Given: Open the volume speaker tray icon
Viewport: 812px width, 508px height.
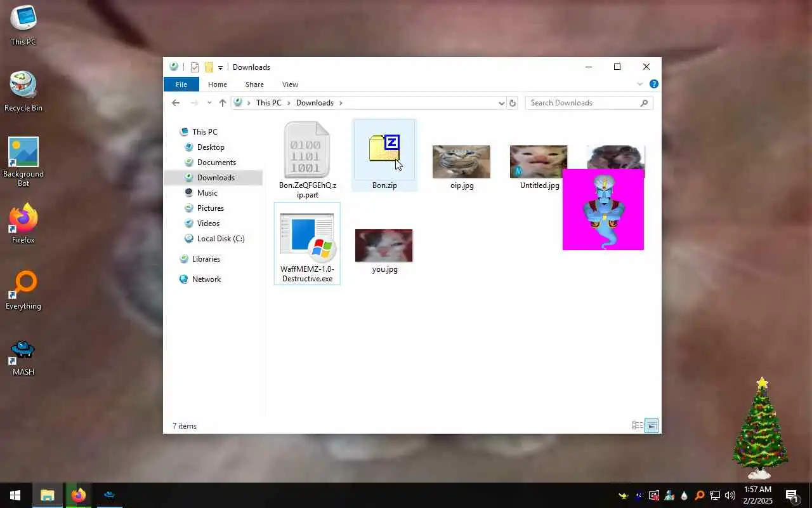Looking at the screenshot, I should (730, 495).
